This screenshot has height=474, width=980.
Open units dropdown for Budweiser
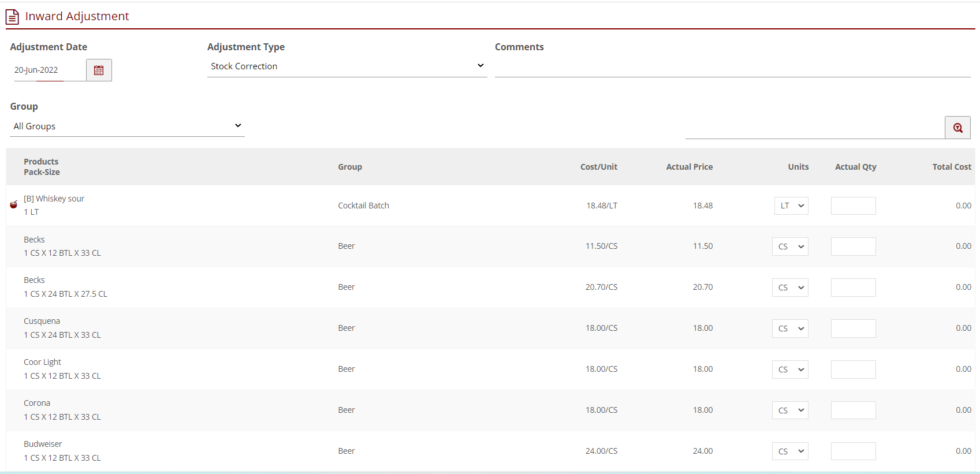coord(790,451)
